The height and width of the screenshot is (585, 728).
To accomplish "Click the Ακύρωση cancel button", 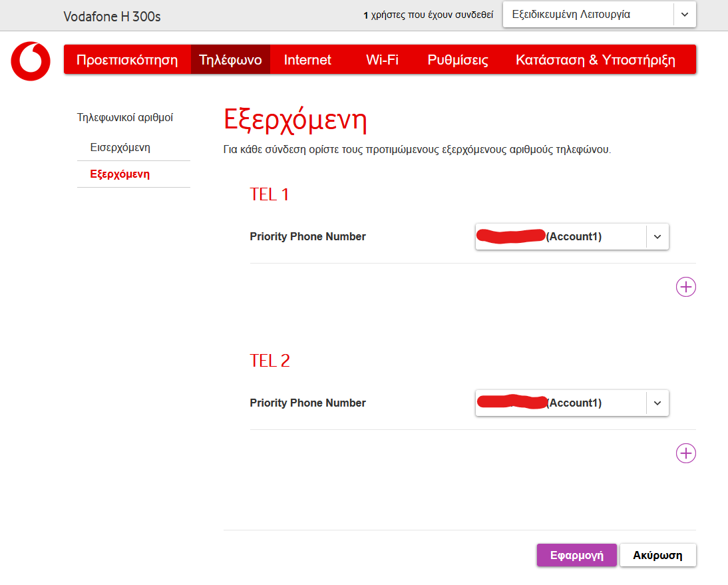I will 658,555.
